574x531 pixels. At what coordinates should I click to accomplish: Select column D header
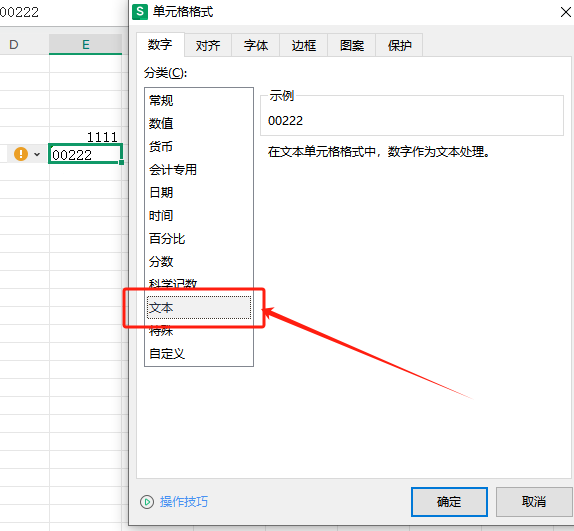coord(14,45)
